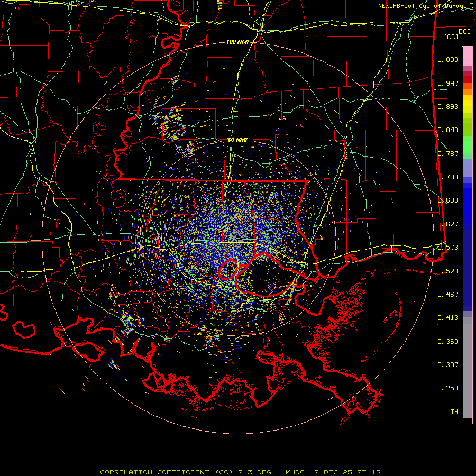Select the 0.573 legend value
This screenshot has height=476, width=476.
click(448, 248)
